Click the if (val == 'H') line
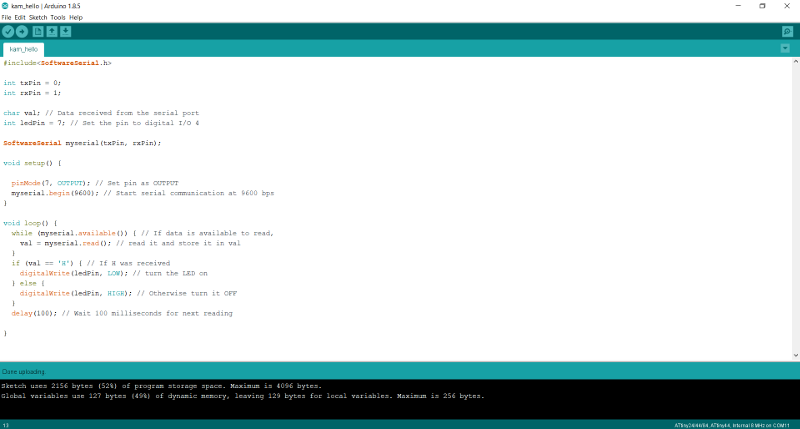The image size is (800, 429). (91, 263)
